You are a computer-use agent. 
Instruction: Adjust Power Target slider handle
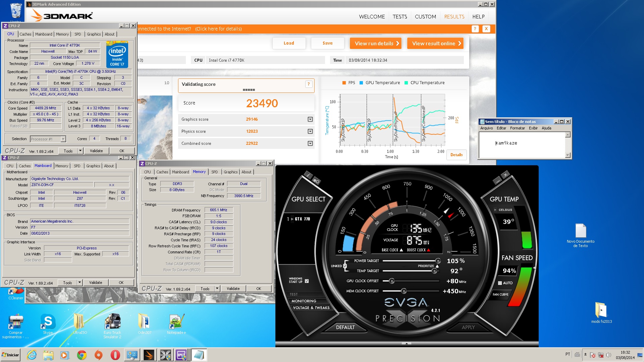(x=438, y=261)
